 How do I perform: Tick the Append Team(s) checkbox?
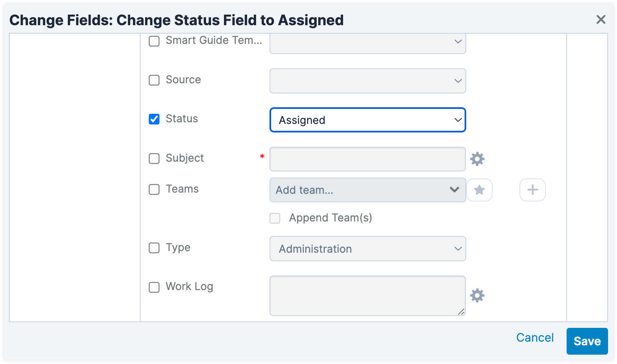pyautogui.click(x=275, y=218)
